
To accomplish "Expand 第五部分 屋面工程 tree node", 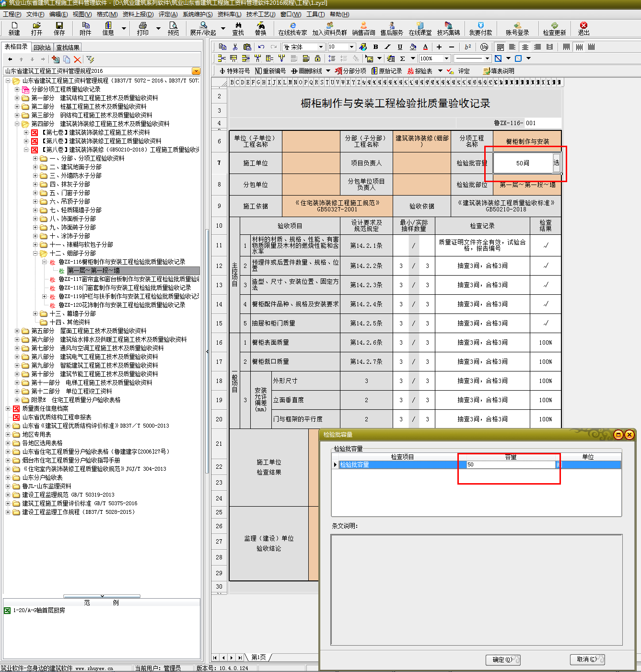I will click(x=17, y=331).
